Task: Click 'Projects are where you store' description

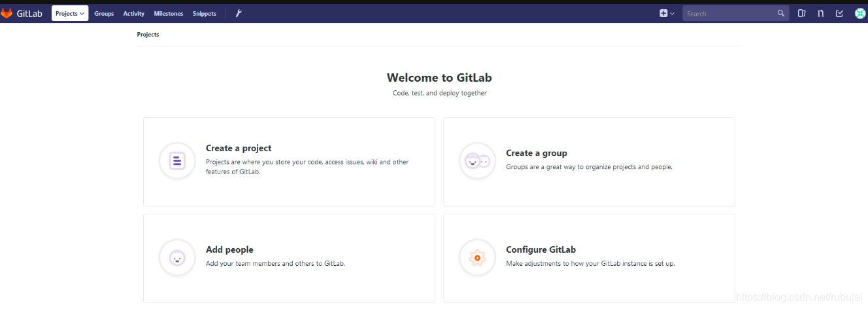Action: (307, 167)
